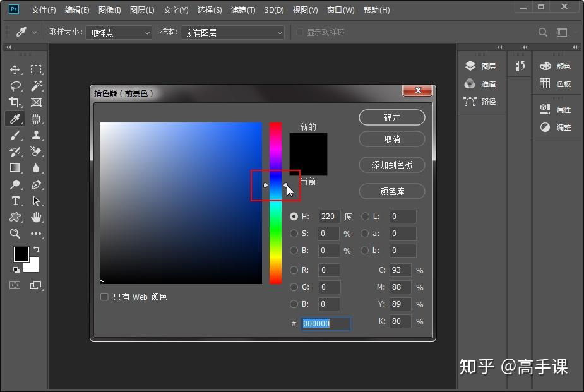Select the L lightness radio button
The height and width of the screenshot is (392, 584).
click(365, 217)
